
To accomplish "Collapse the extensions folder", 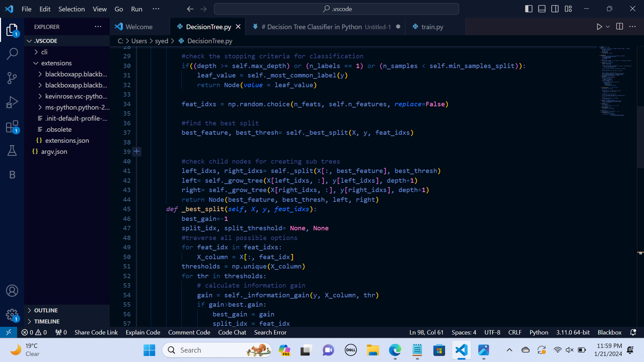I will pyautogui.click(x=67, y=63).
